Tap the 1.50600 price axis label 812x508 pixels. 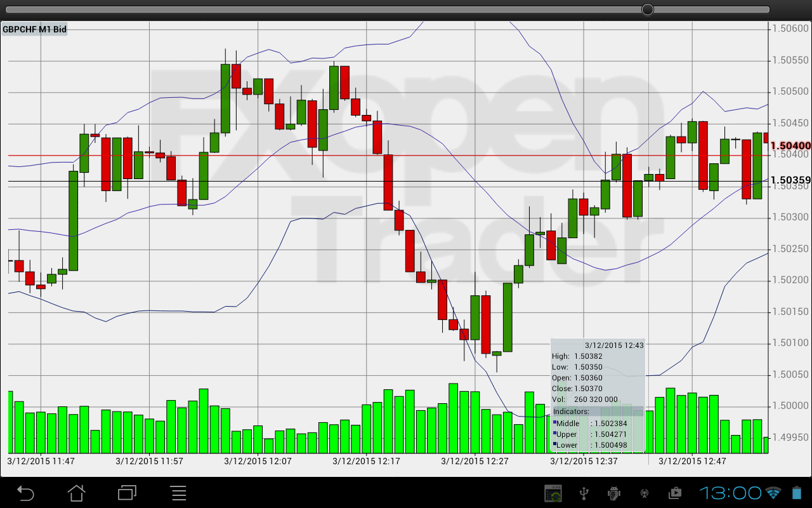click(790, 29)
